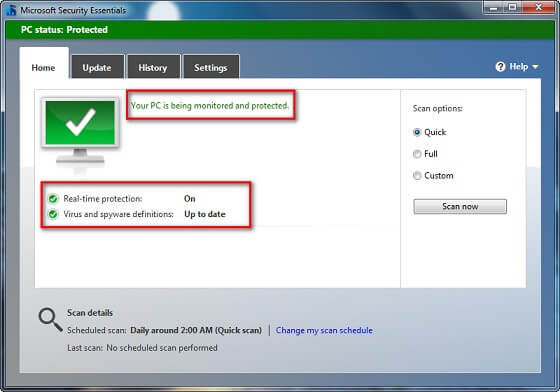The width and height of the screenshot is (560, 392).
Task: Open Change my scan schedule link
Action: pyautogui.click(x=324, y=330)
